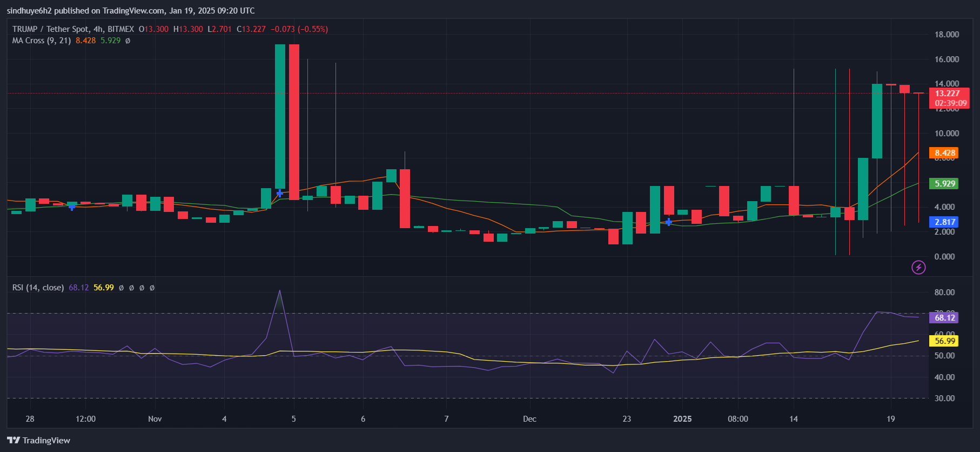
Task: Click the green 5.929 value in MA legend
Action: click(x=111, y=41)
